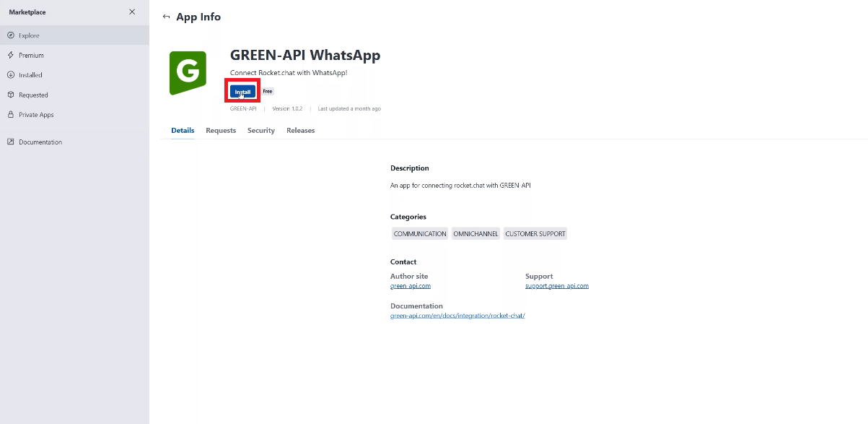The height and width of the screenshot is (424, 868).
Task: Go back using the App Info back arrow
Action: [166, 16]
